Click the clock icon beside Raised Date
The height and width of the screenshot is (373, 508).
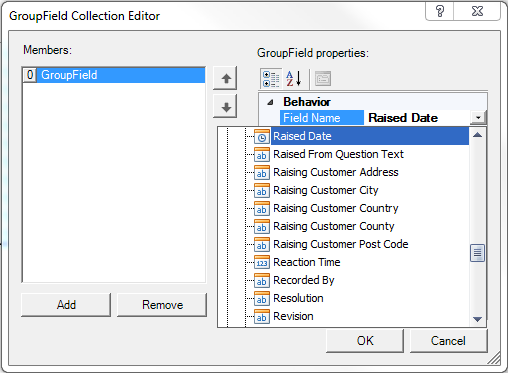pyautogui.click(x=262, y=136)
